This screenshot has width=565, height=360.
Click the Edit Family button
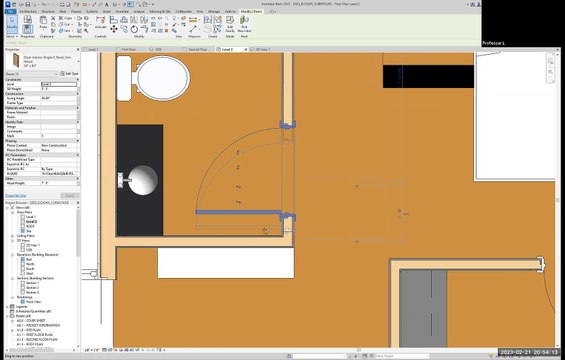230,24
